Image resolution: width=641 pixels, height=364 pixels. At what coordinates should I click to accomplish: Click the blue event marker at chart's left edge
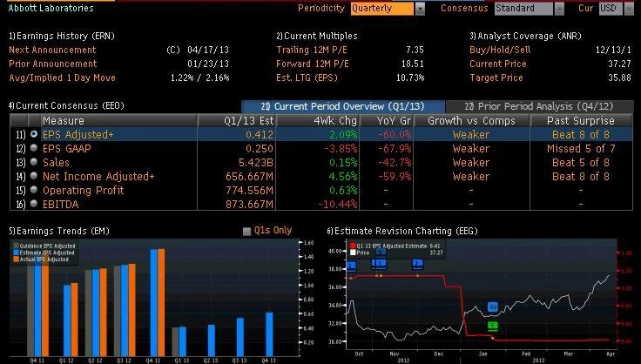tap(351, 266)
